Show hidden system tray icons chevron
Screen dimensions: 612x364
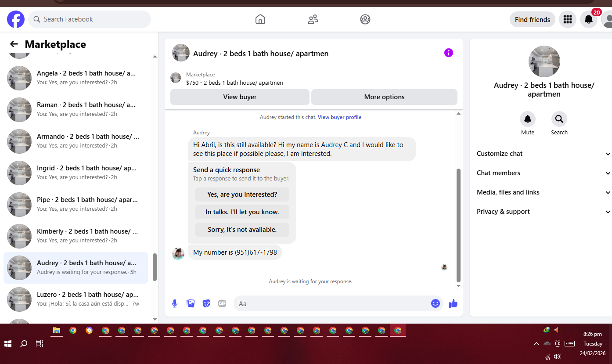click(x=536, y=344)
